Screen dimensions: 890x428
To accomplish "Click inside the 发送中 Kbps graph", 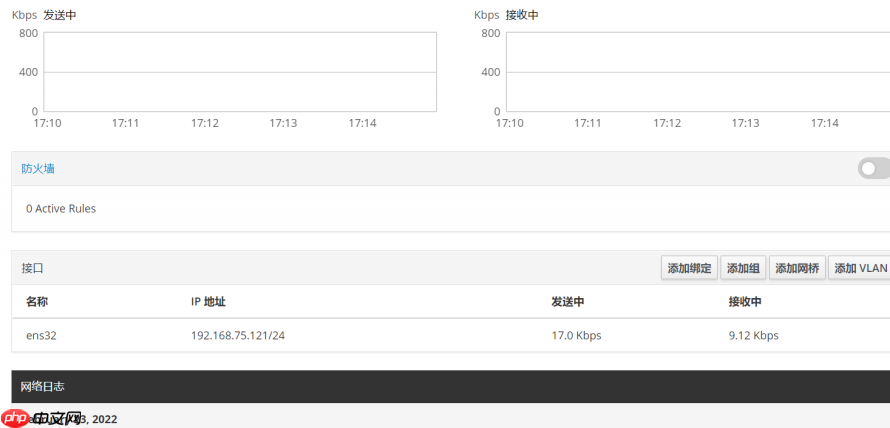I will pyautogui.click(x=240, y=72).
